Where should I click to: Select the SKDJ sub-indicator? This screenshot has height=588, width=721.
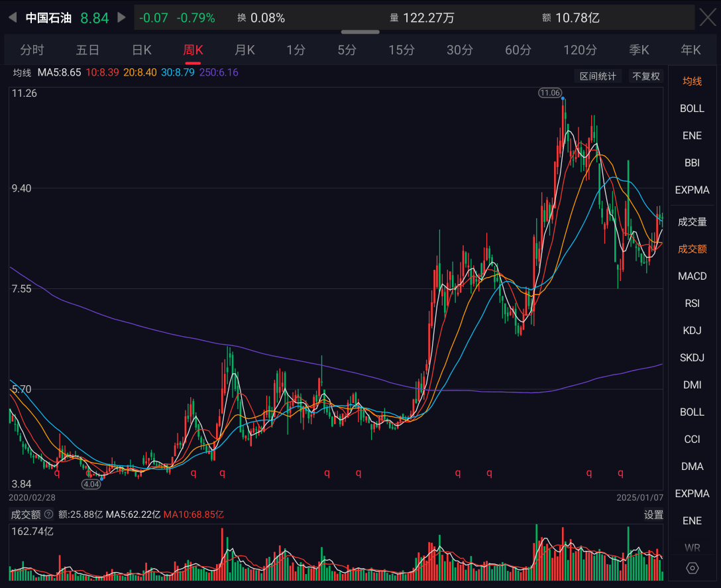[692, 357]
